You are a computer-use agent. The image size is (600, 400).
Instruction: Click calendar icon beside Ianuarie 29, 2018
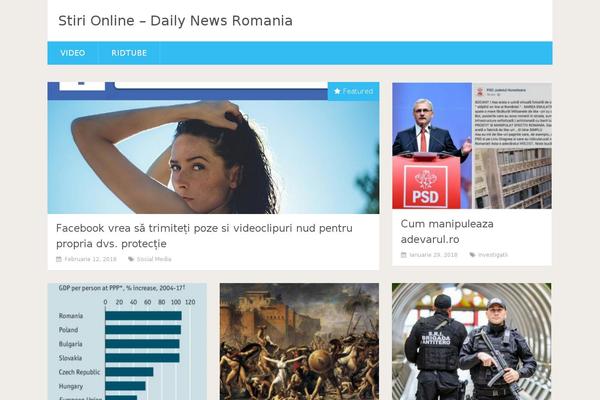click(403, 255)
